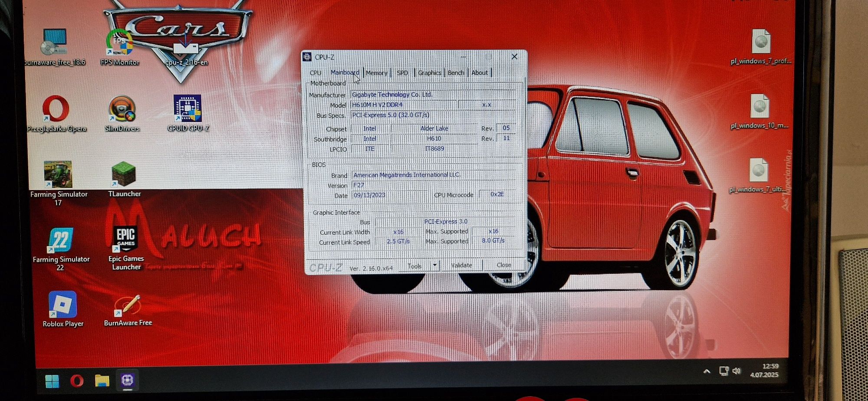Show hidden system tray icons

[707, 371]
